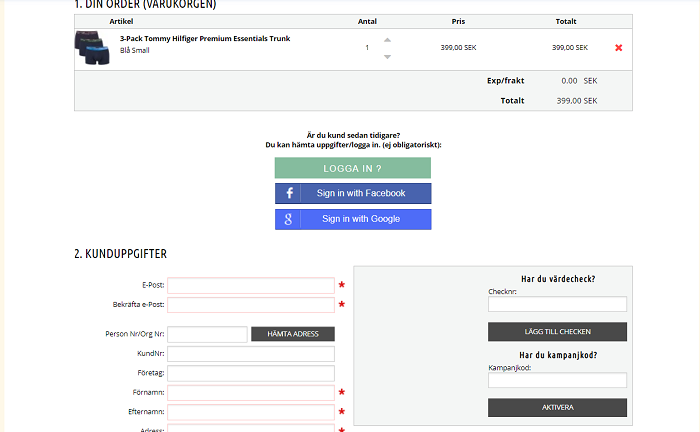Remove item with red X icon

(618, 48)
